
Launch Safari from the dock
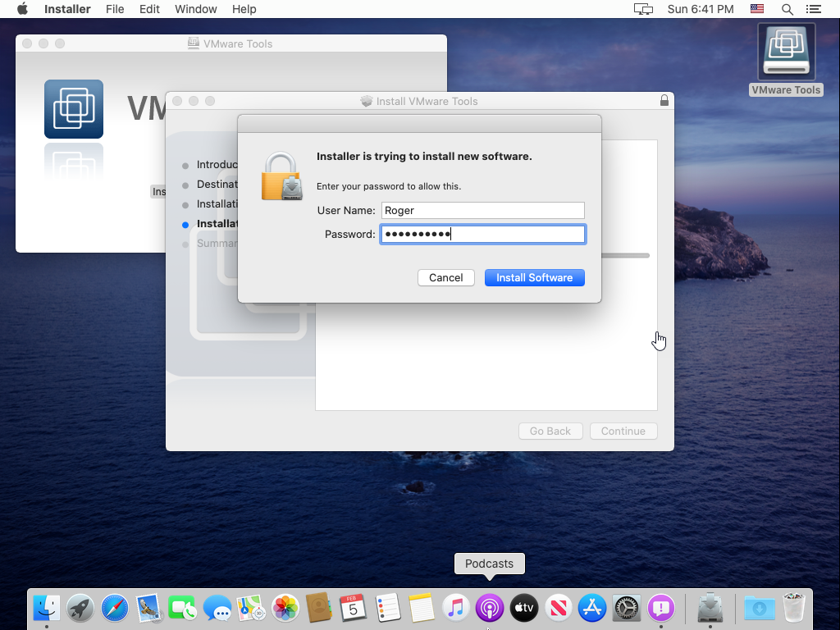coord(115,608)
